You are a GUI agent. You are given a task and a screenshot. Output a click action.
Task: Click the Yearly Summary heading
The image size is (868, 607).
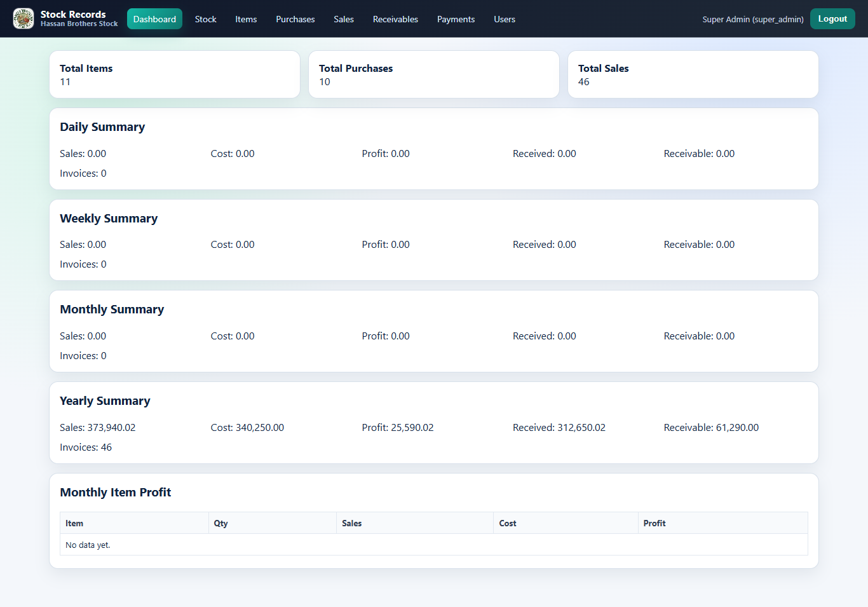coord(105,400)
